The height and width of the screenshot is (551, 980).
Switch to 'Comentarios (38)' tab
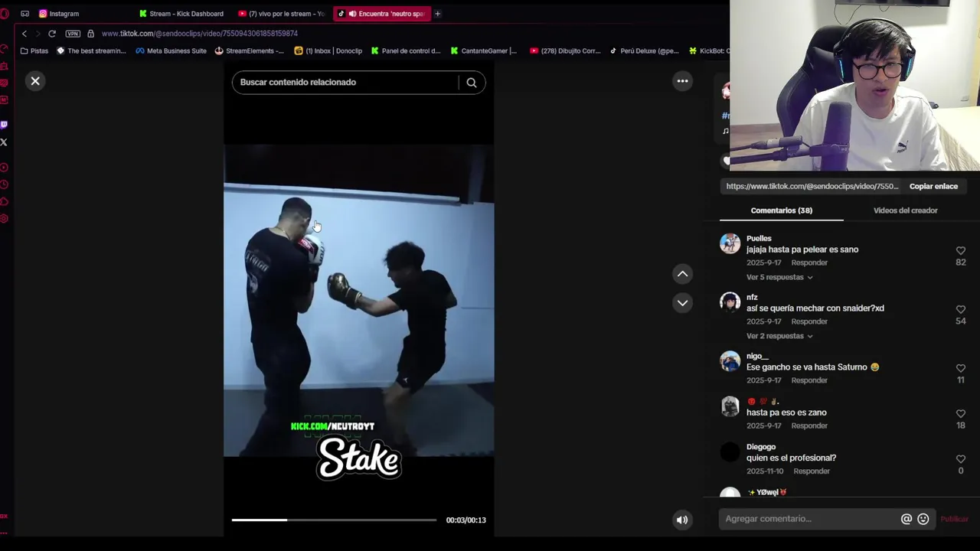781,210
